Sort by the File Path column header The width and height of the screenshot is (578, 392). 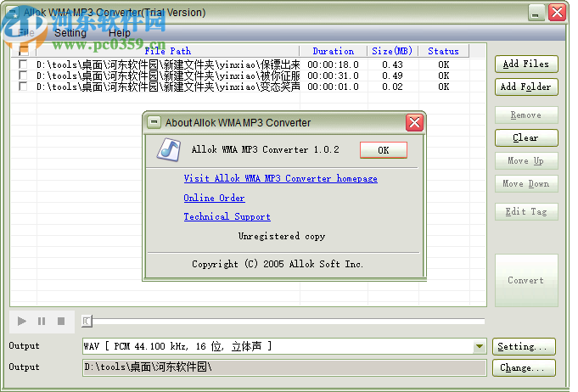pyautogui.click(x=168, y=51)
